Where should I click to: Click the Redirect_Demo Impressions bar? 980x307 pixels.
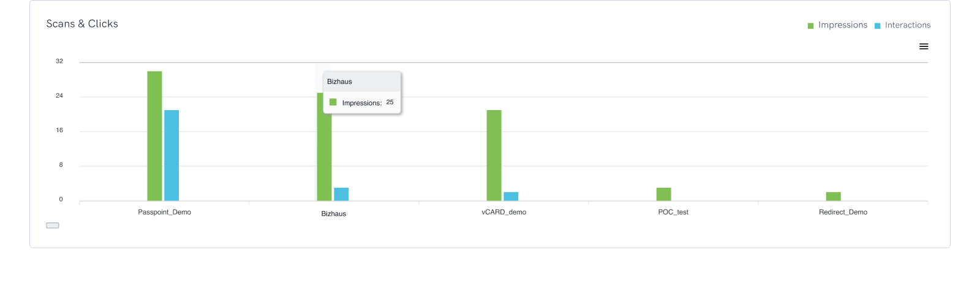(833, 196)
